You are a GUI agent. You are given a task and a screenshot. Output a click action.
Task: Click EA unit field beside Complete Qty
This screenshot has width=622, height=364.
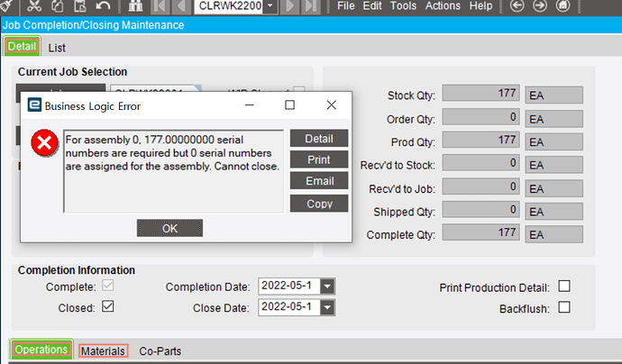pos(554,234)
